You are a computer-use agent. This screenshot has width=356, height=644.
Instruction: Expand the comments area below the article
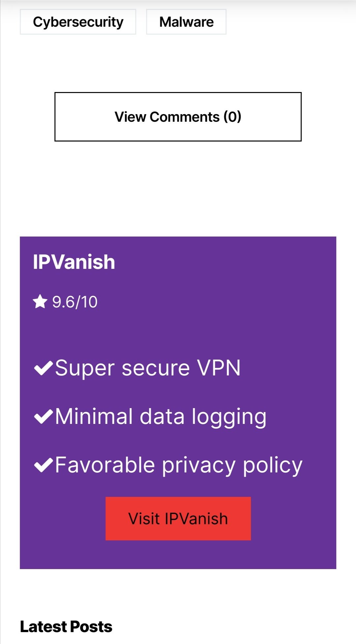click(x=178, y=117)
